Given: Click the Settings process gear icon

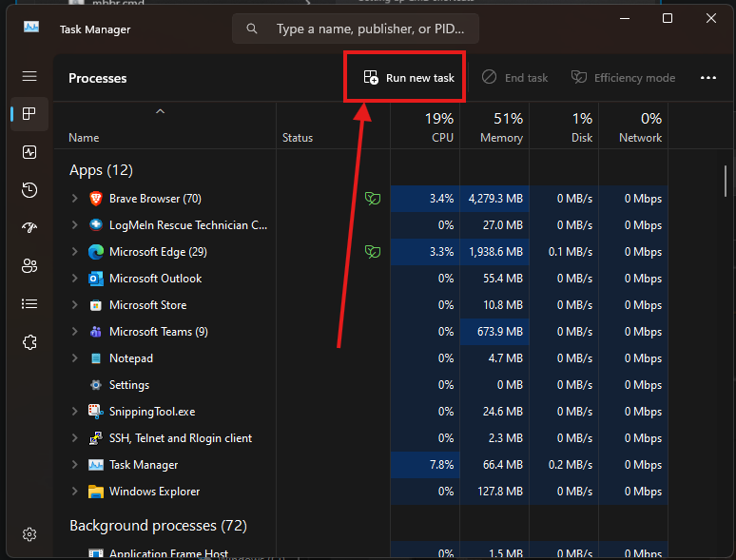Looking at the screenshot, I should [96, 385].
